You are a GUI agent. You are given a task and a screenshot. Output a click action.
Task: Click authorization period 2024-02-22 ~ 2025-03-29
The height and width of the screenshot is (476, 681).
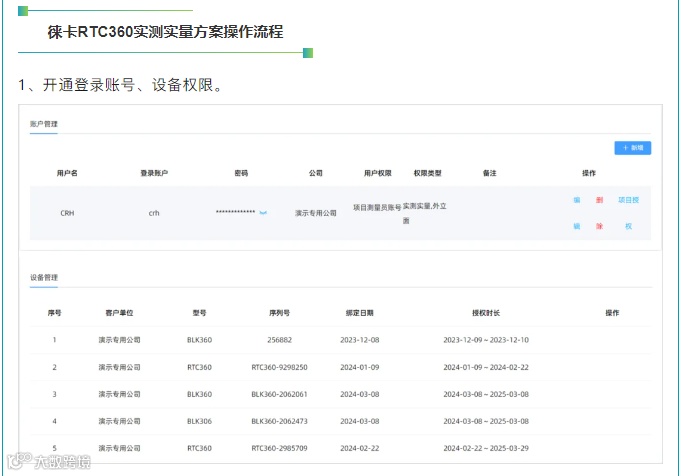486,448
